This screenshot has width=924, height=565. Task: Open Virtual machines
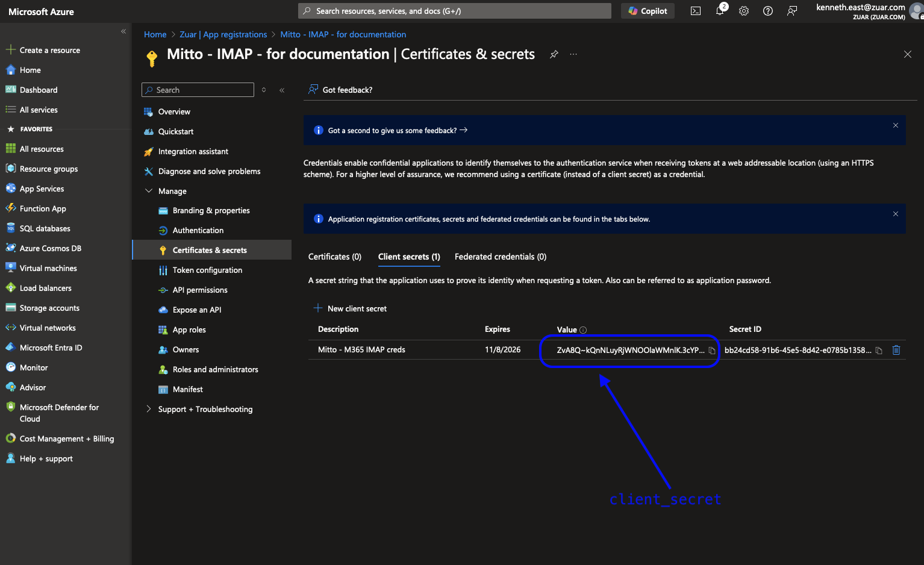[x=48, y=268]
